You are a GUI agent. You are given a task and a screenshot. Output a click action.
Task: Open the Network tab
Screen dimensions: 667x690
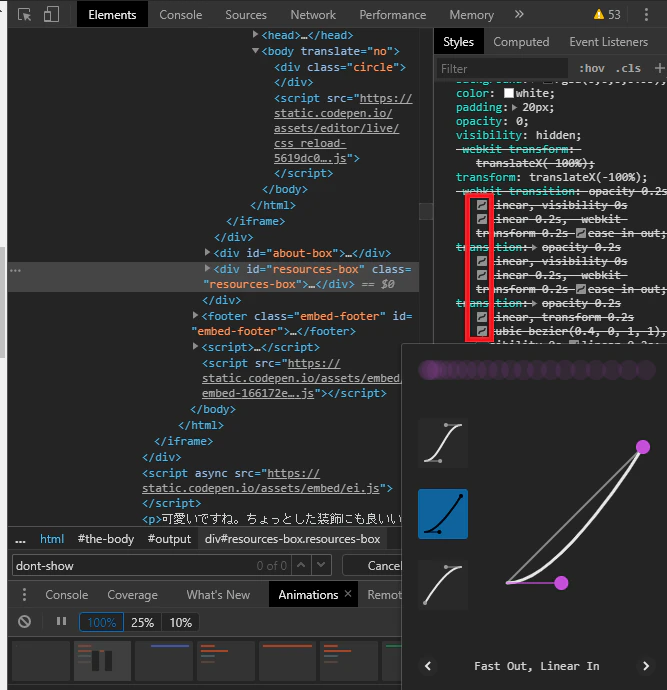click(x=313, y=15)
